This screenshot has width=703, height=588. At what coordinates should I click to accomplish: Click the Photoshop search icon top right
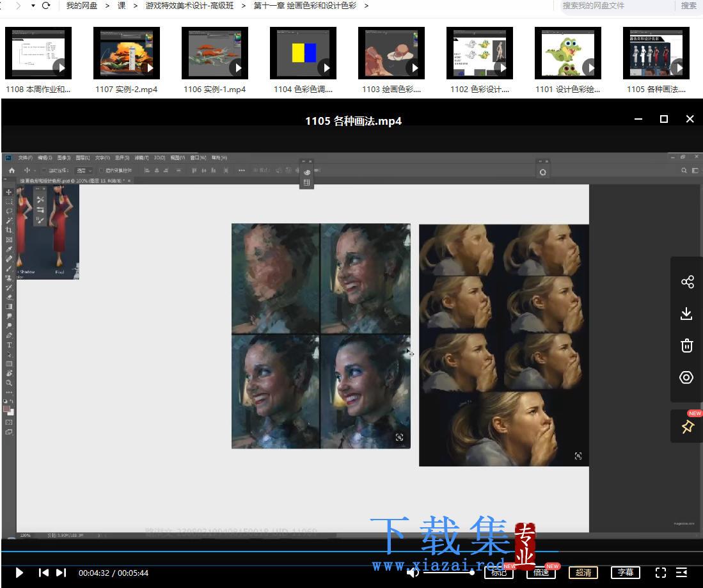tap(684, 170)
